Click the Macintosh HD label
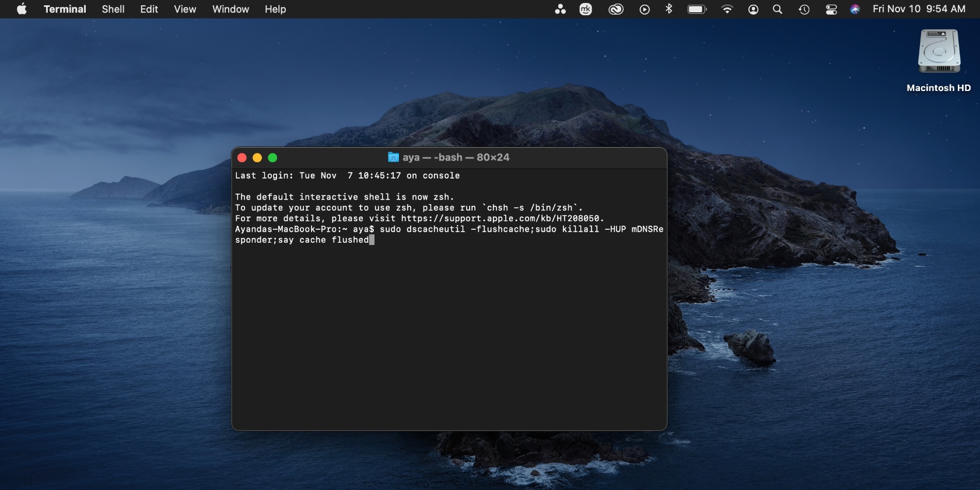Image resolution: width=980 pixels, height=490 pixels. point(939,87)
